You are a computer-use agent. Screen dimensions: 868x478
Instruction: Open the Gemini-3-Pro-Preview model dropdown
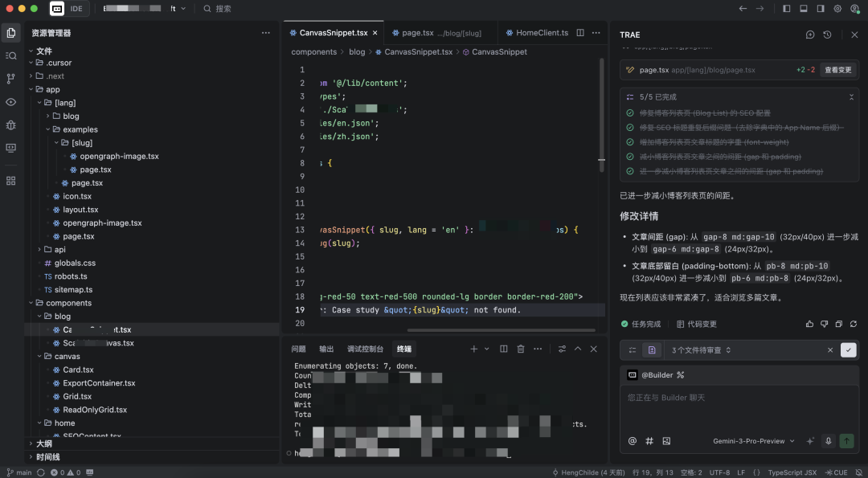(753, 441)
